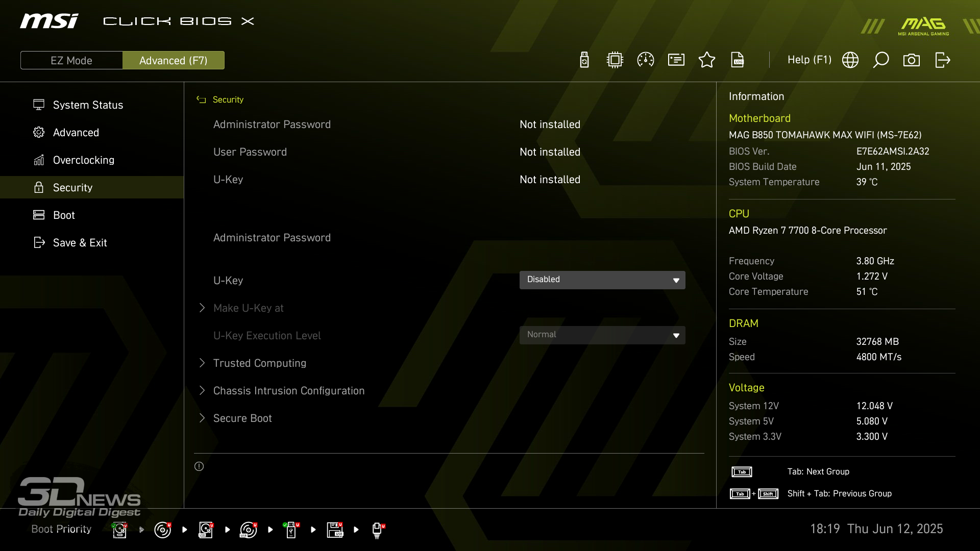The width and height of the screenshot is (980, 551).
Task: Click the info circle icon at bottom
Action: 199,466
